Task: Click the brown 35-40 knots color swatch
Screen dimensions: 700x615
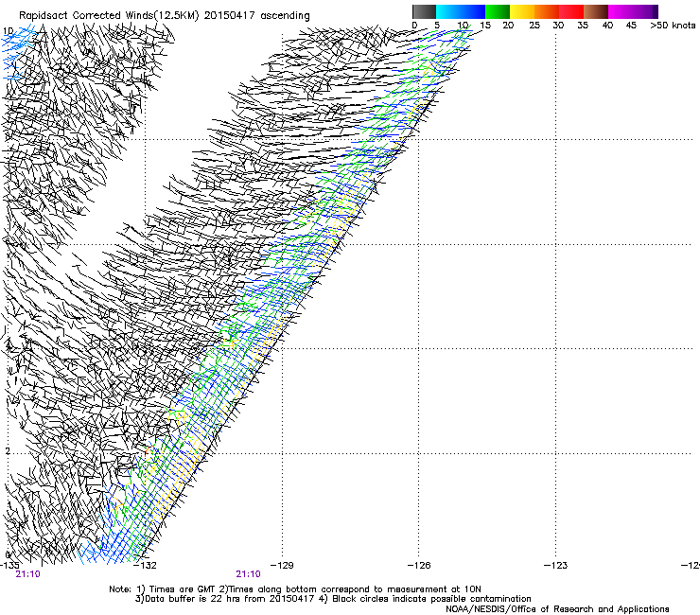Action: point(596,11)
